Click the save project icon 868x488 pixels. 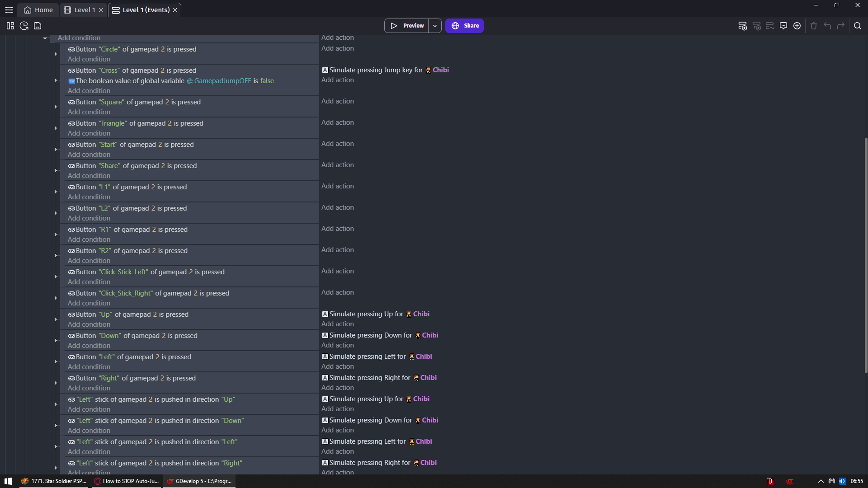tap(38, 26)
